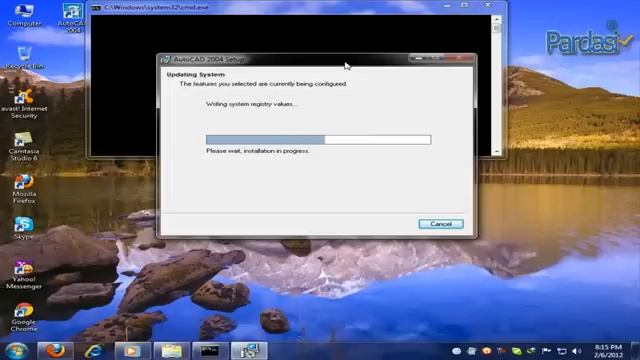
Task: Launch Mozilla Firefox desktop shortcut
Action: tap(24, 189)
